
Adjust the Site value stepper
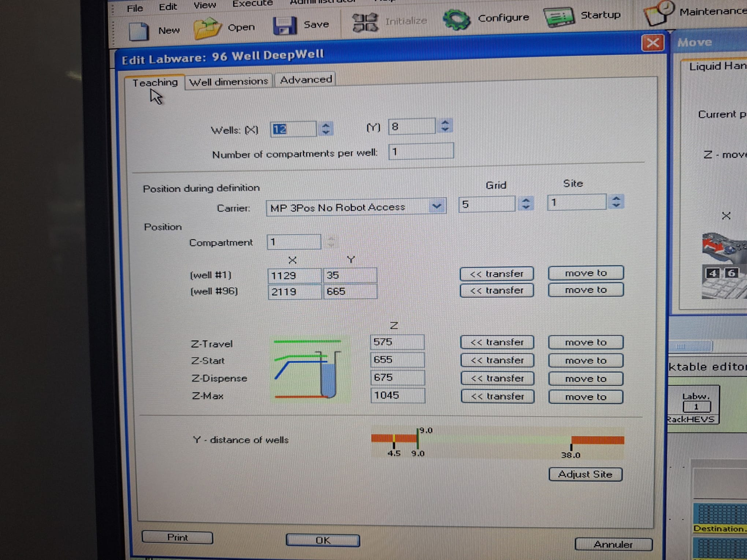pyautogui.click(x=616, y=202)
